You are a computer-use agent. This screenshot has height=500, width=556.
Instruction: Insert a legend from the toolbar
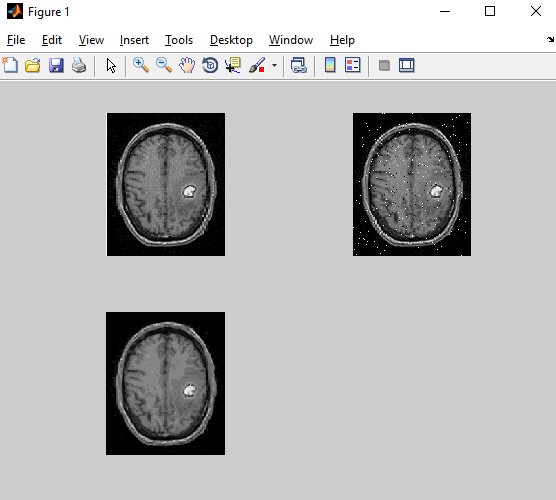[352, 65]
